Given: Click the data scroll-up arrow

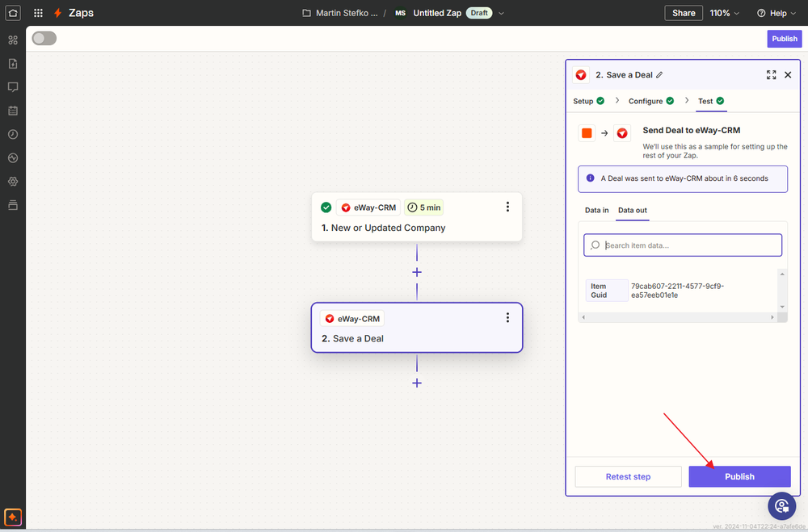Looking at the screenshot, I should pyautogui.click(x=782, y=274).
